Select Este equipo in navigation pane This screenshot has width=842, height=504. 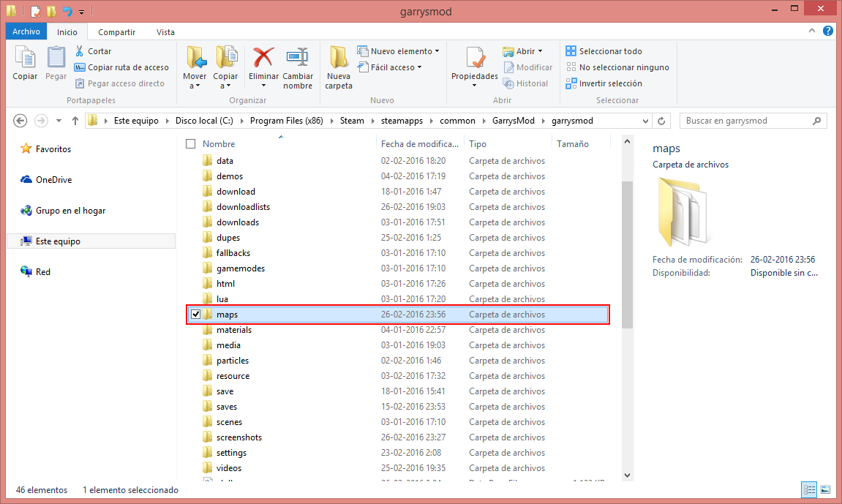(x=91, y=241)
